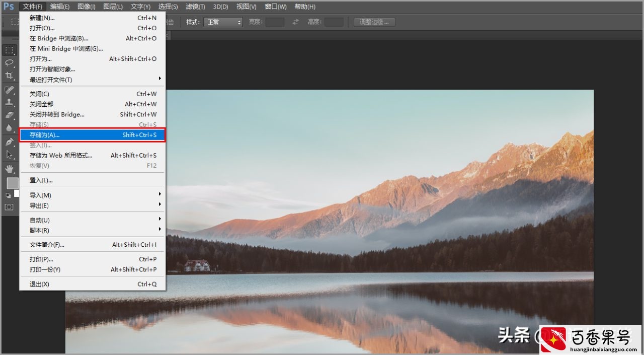Click the 高度 height input field

[334, 22]
